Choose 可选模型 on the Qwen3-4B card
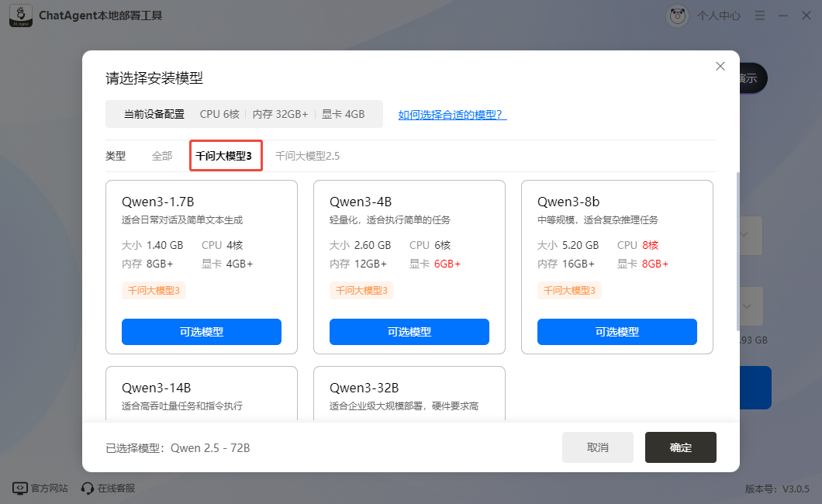822x504 pixels. (x=409, y=332)
